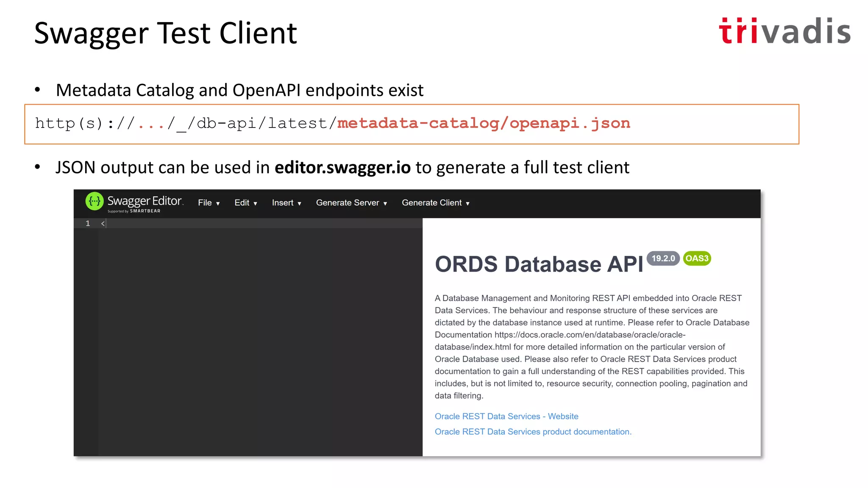Open Oracle REST Data Services - Website link

506,416
